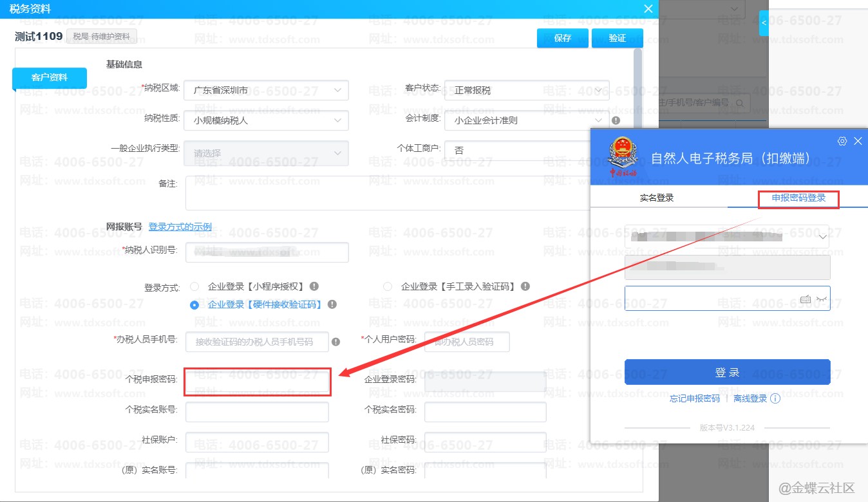Open the 登录方式的示例 link
Screen dimensions: 868x502
(180, 227)
